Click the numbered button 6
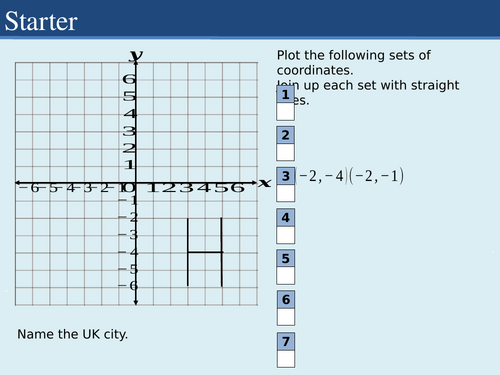Screen dimensions: 500x375 (x=285, y=299)
